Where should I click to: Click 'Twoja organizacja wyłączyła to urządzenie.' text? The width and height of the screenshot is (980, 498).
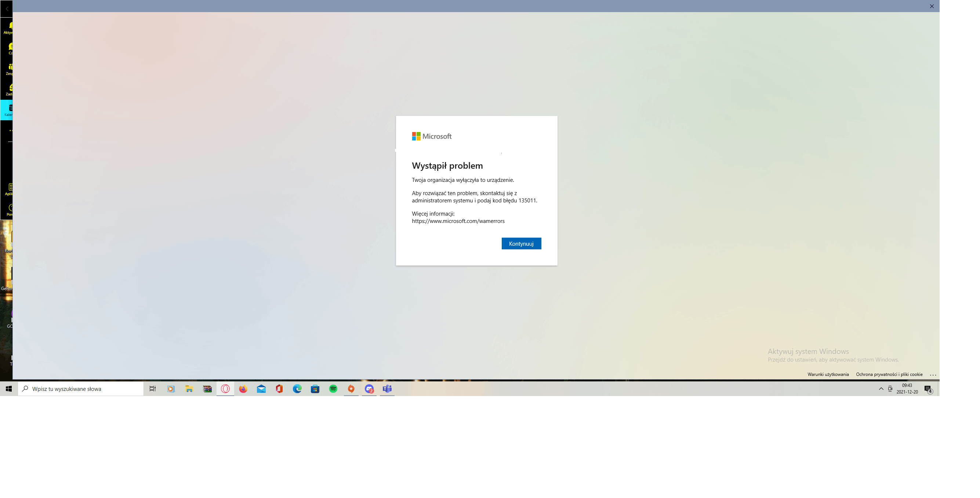[463, 180]
